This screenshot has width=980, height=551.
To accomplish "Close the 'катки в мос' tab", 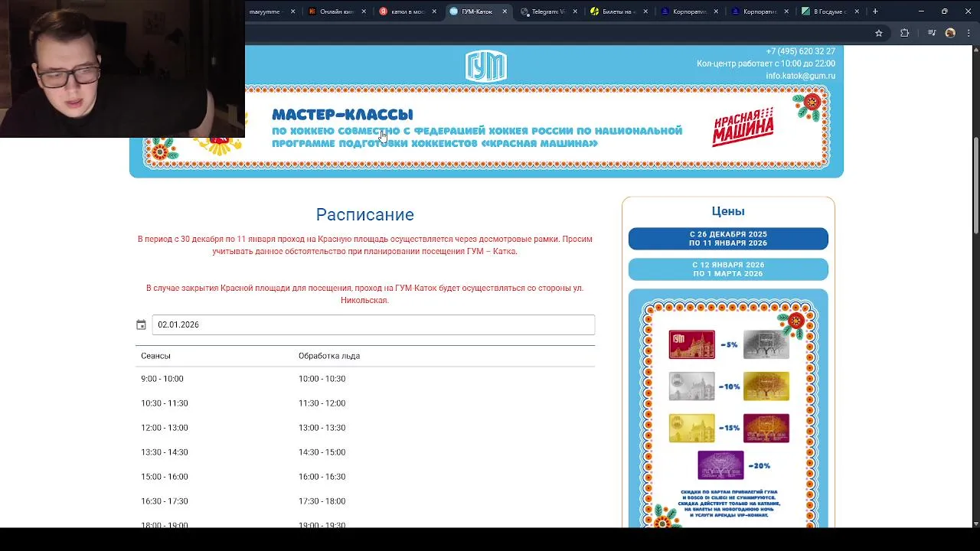I will 434,11.
